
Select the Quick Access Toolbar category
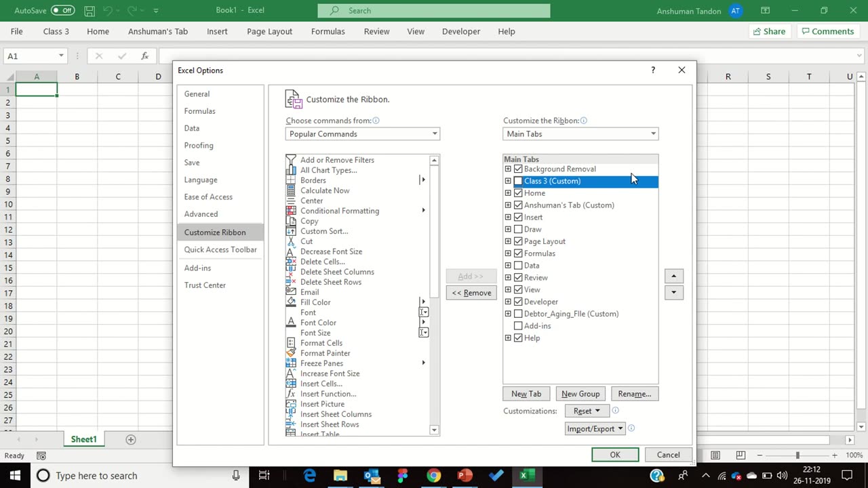pyautogui.click(x=220, y=249)
